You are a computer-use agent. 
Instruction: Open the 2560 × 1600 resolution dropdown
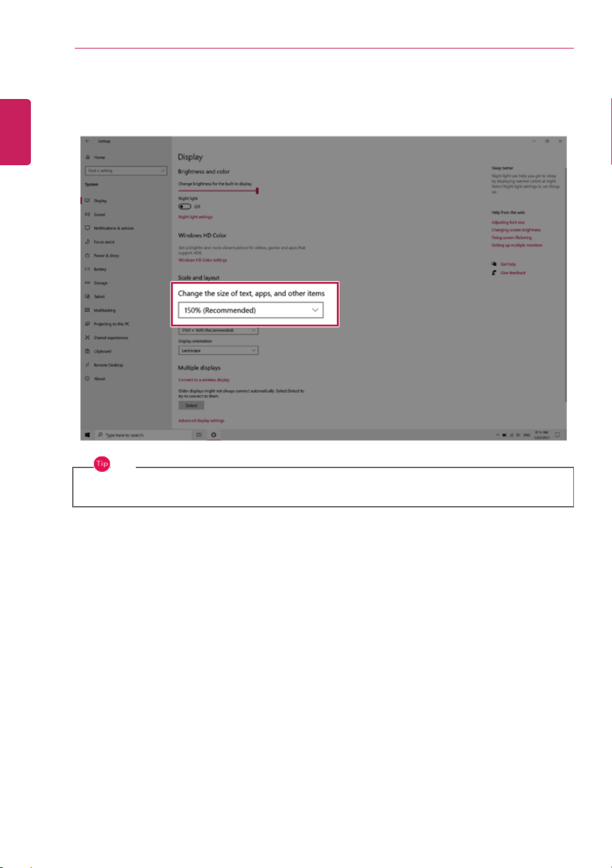point(218,330)
